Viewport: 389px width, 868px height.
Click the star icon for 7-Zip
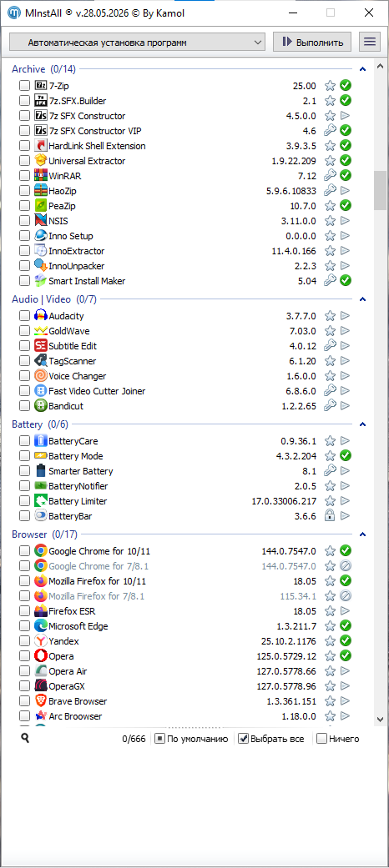pyautogui.click(x=331, y=86)
